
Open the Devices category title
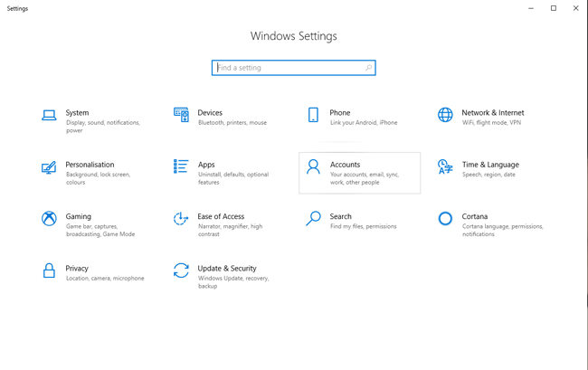click(x=210, y=113)
